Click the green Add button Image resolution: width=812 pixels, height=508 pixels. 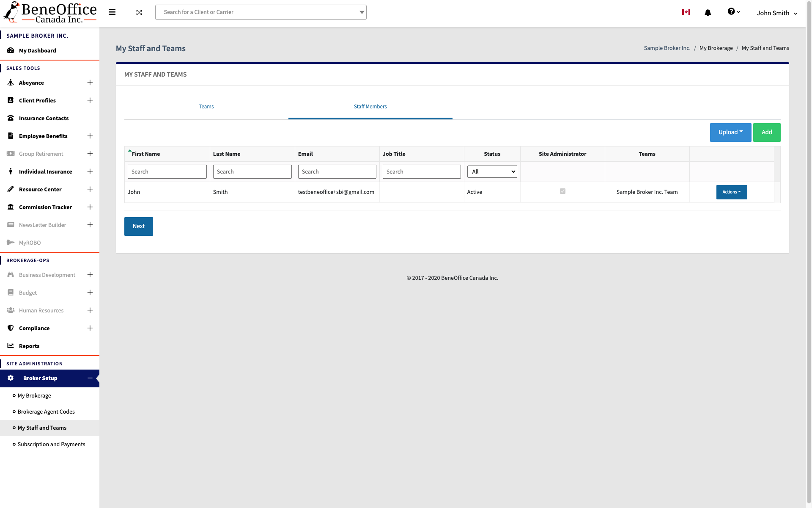tap(766, 133)
